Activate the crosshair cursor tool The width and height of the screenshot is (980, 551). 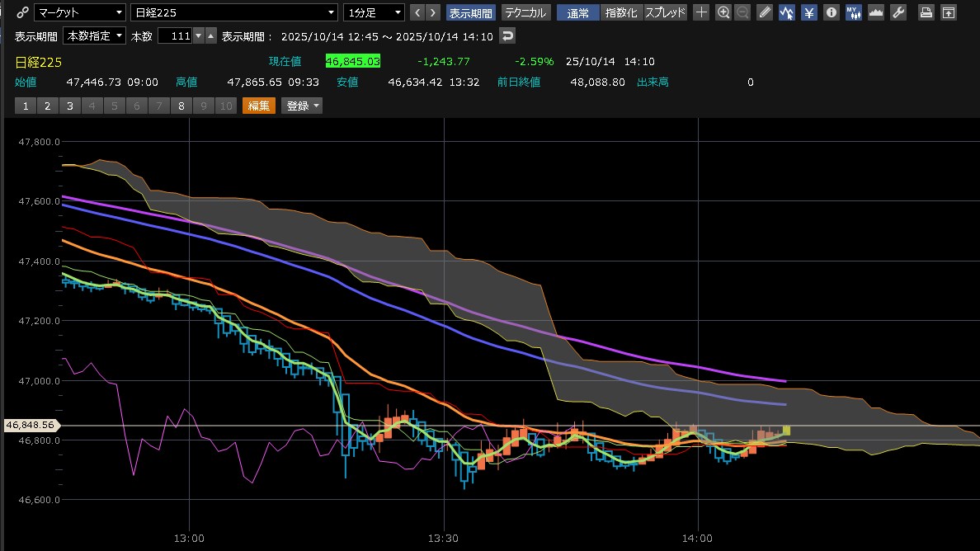[700, 12]
